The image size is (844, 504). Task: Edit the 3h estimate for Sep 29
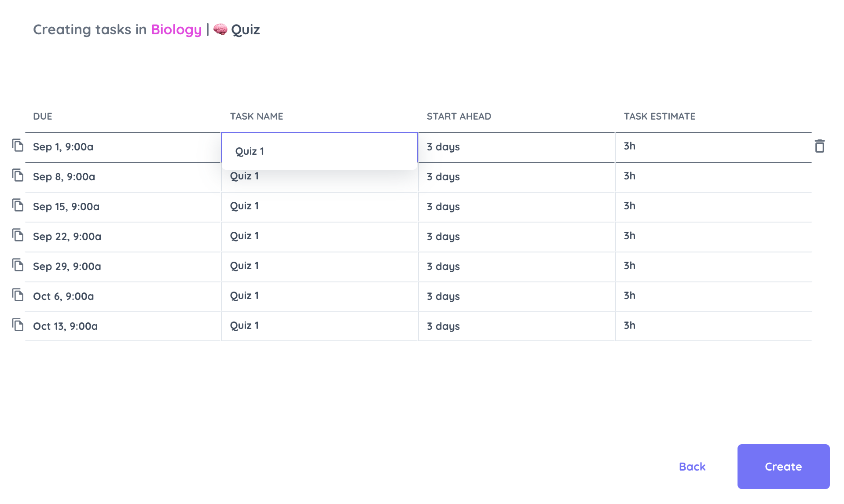click(x=714, y=267)
